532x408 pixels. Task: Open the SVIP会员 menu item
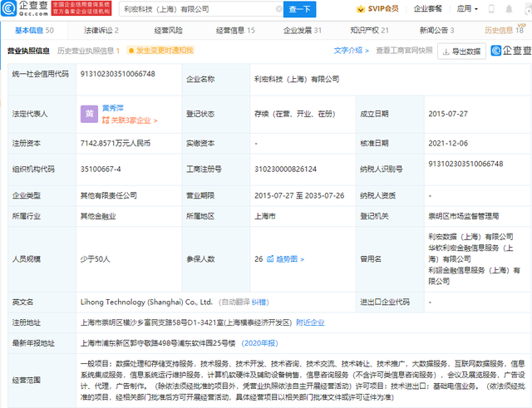coord(383,9)
